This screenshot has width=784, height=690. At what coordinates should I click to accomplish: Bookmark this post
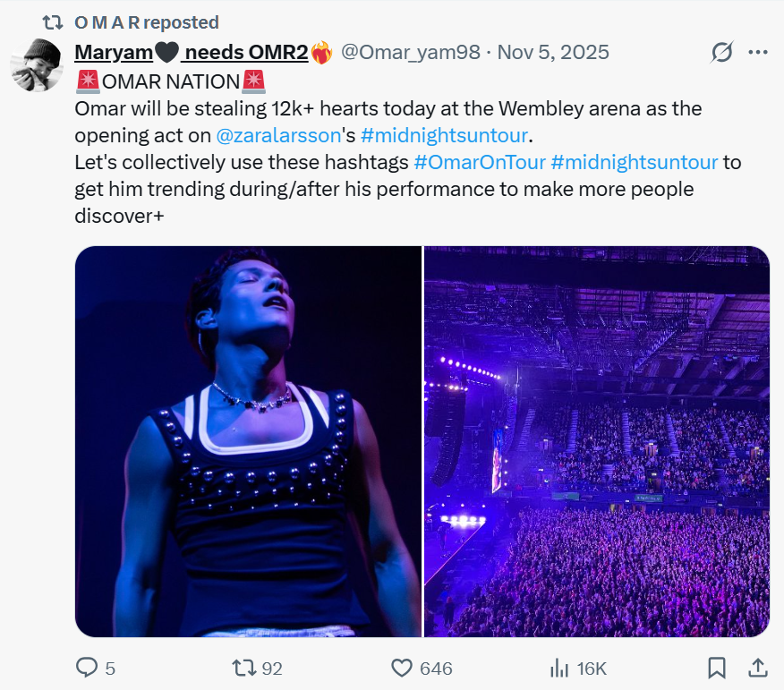coord(716,668)
